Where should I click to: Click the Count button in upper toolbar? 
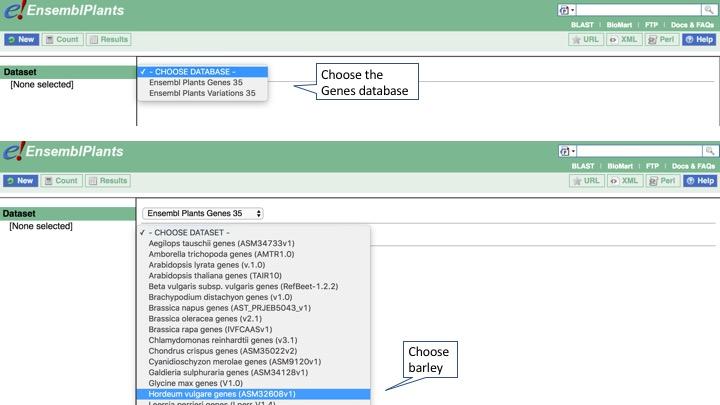(63, 39)
